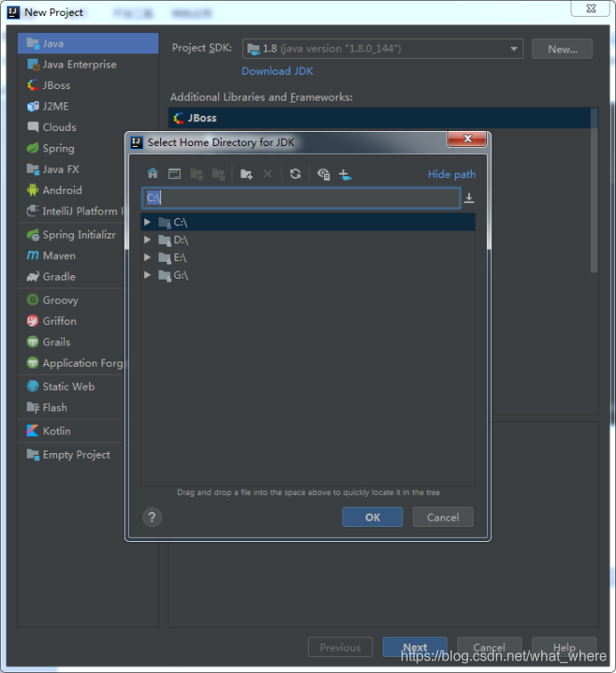616x673 pixels.
Task: Expand the C:\ drive node
Action: [x=147, y=222]
